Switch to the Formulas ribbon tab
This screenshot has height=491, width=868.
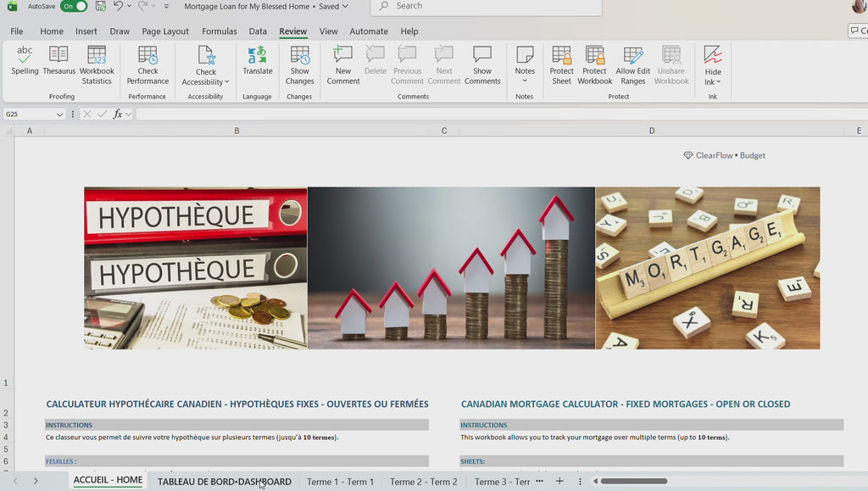220,31
